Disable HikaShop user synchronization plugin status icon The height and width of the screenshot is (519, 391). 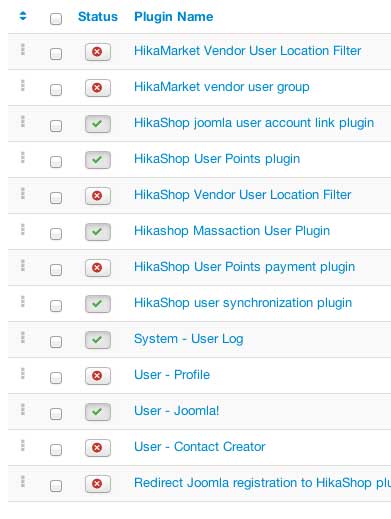pos(98,304)
